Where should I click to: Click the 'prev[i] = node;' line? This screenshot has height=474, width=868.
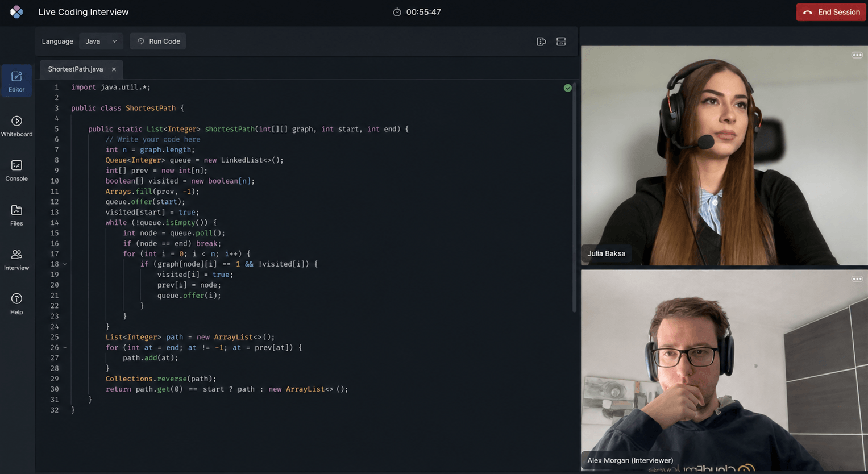tap(189, 285)
